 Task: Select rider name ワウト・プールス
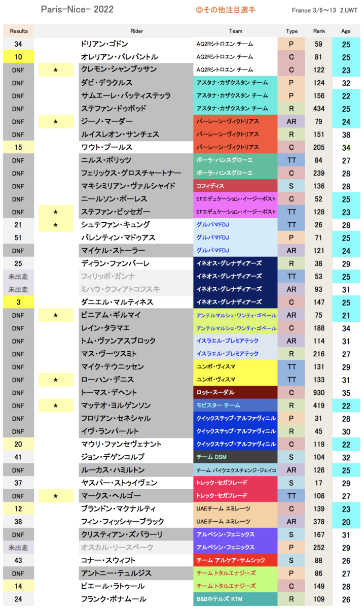click(x=106, y=147)
